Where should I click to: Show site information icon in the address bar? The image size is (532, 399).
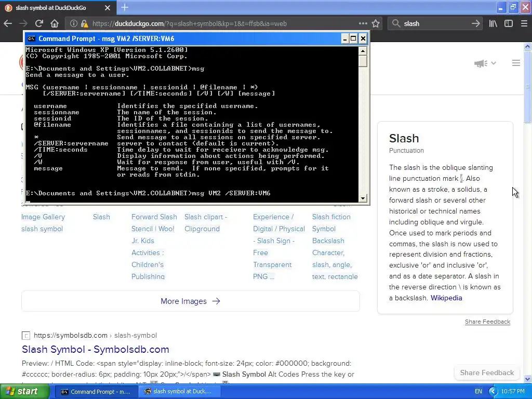tap(73, 23)
